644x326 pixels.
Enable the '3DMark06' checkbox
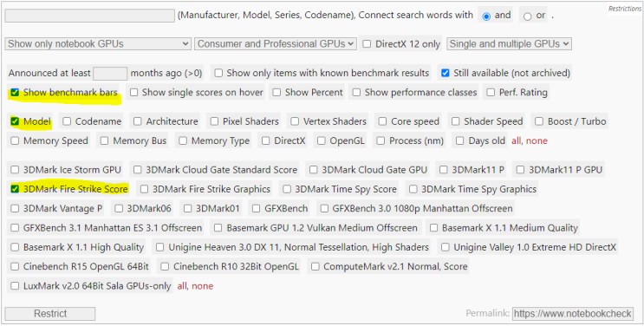click(x=119, y=208)
